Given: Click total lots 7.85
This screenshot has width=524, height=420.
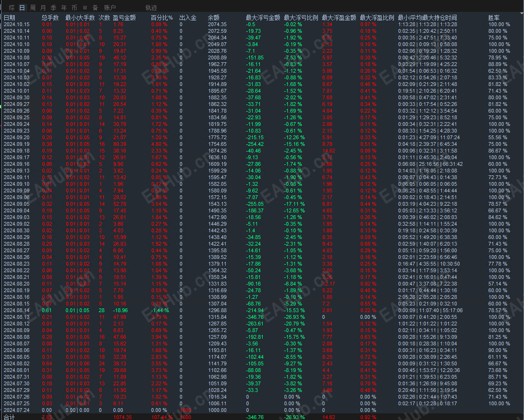Looking at the screenshot, I should pos(47,417).
